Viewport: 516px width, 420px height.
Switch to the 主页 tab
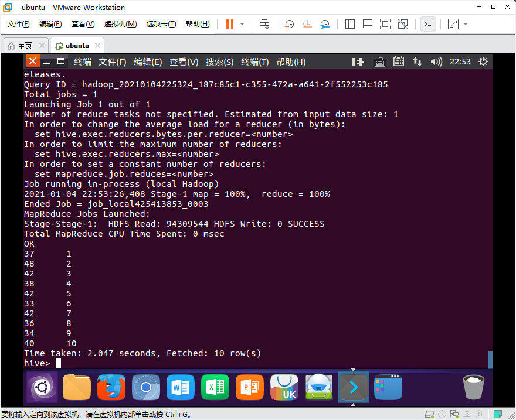(x=21, y=46)
